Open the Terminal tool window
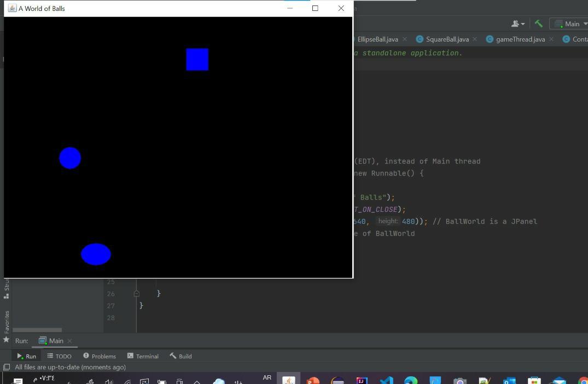The height and width of the screenshot is (384, 588). click(143, 356)
